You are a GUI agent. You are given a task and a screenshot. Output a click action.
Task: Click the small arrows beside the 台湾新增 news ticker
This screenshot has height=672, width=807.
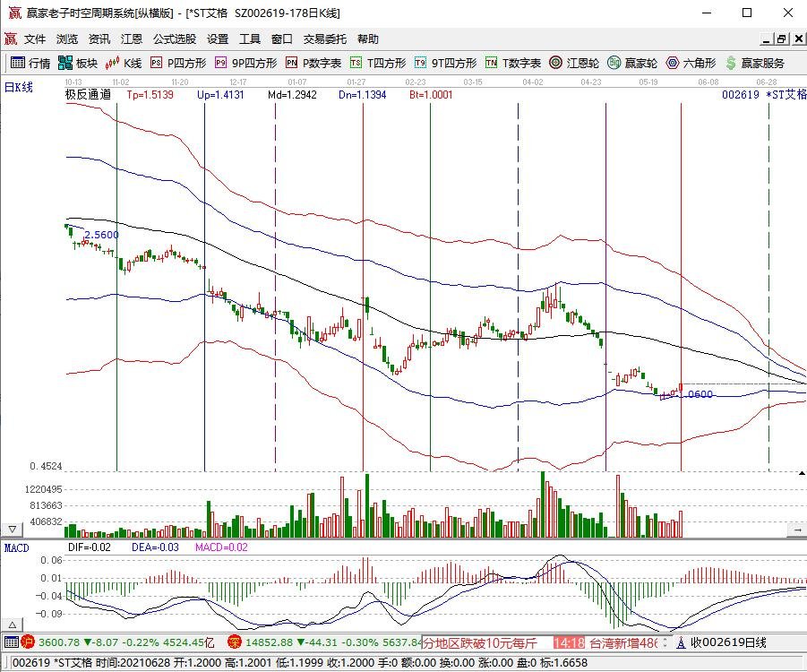tap(665, 642)
